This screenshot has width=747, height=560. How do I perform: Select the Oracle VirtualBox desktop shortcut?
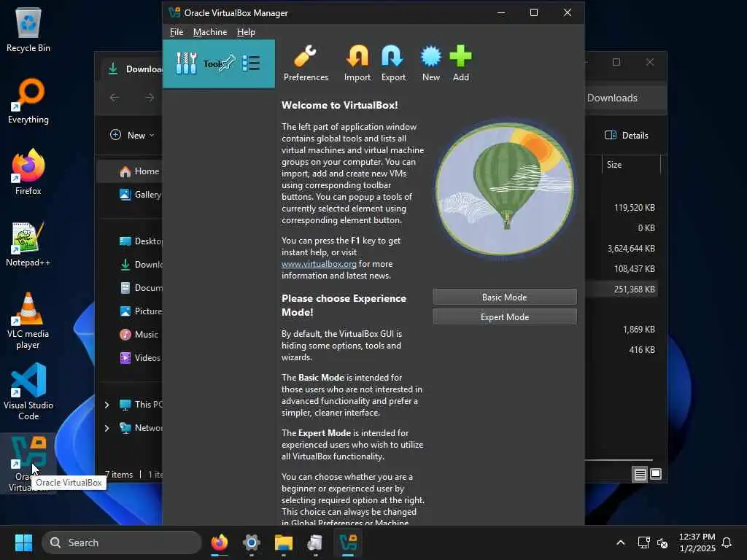point(28,463)
